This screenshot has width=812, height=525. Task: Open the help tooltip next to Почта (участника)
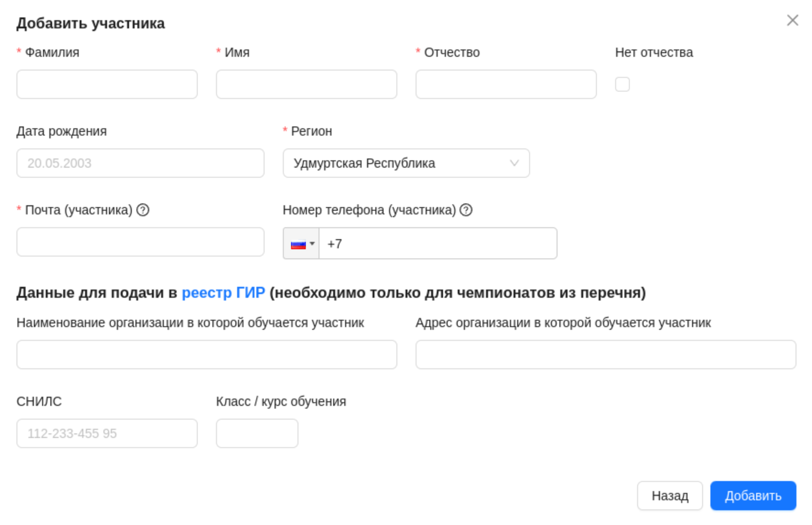[x=144, y=210]
